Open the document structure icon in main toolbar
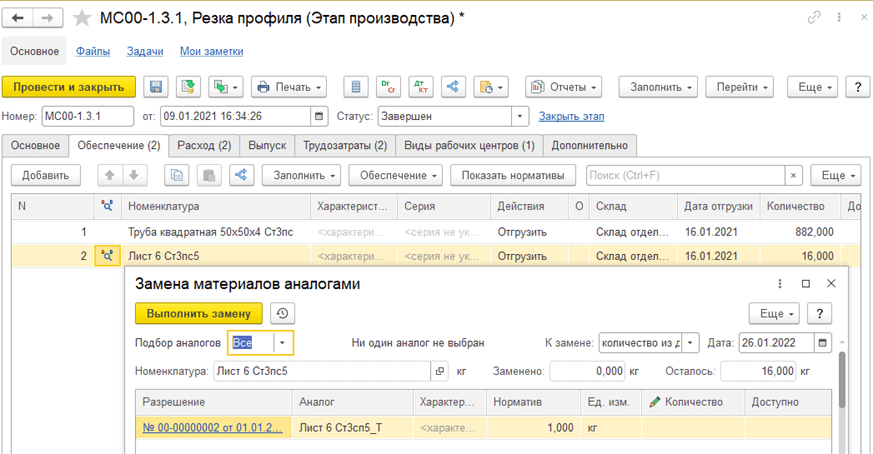The width and height of the screenshot is (873, 454). pyautogui.click(x=453, y=87)
